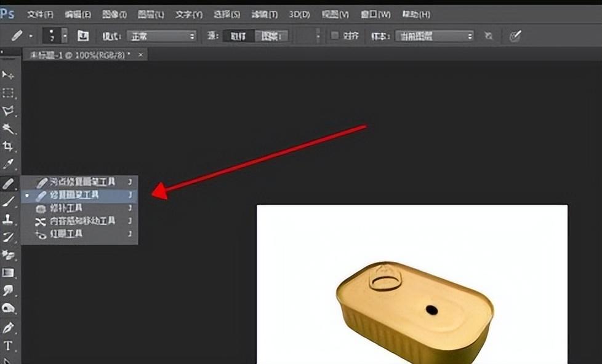Select the Dodge tool
Image resolution: width=602 pixels, height=364 pixels.
pos(8,308)
